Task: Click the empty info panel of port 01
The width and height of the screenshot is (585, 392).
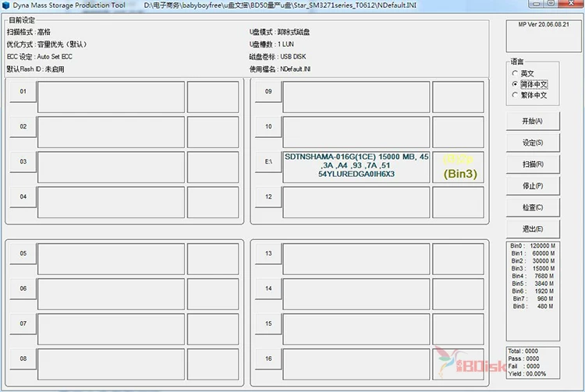Action: (112, 97)
